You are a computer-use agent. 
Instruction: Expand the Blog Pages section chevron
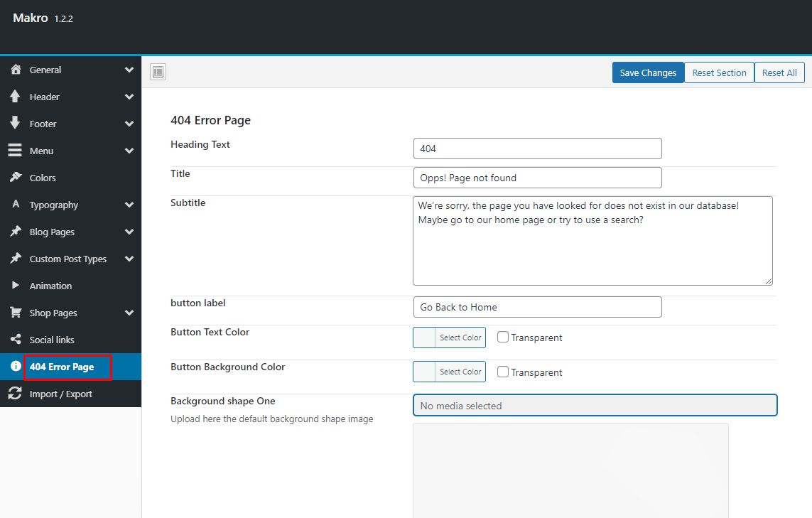coord(129,232)
